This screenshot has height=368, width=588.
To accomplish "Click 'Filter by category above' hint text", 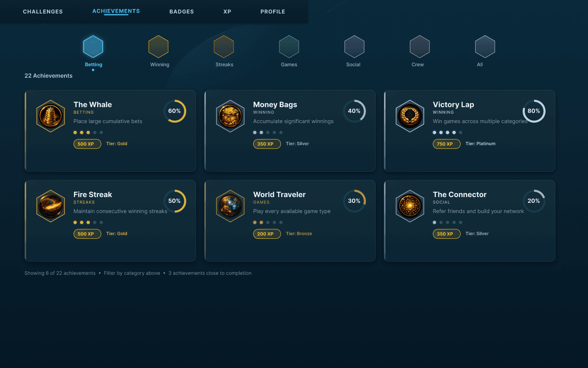I will click(132, 273).
